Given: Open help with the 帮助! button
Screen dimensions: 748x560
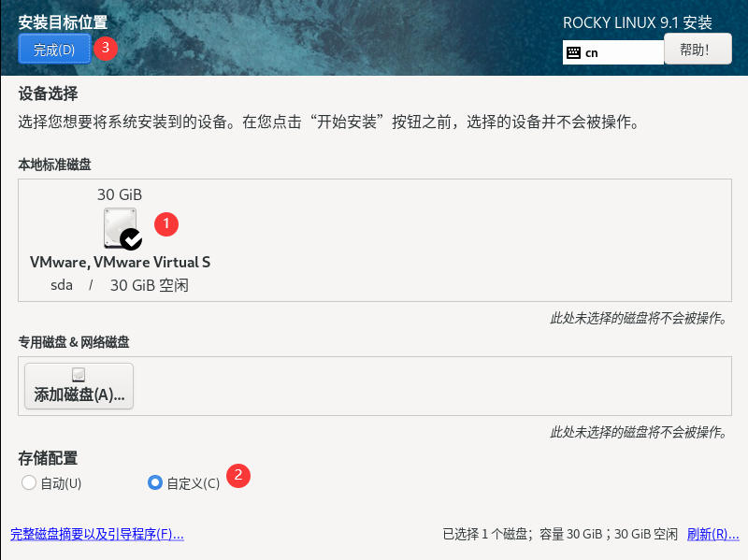Looking at the screenshot, I should (x=698, y=50).
